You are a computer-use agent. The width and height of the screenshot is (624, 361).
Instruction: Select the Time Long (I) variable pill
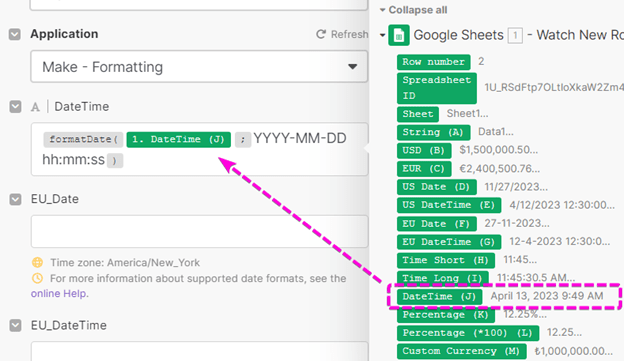(443, 278)
